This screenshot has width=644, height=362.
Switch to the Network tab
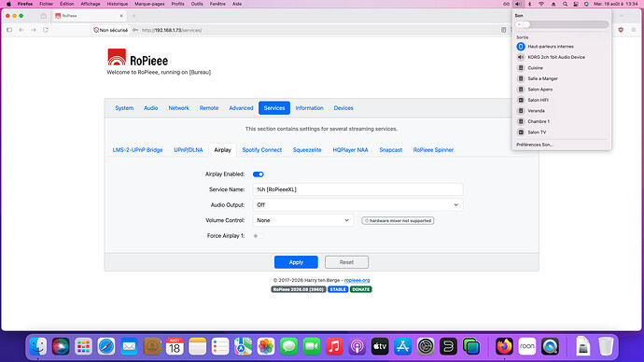(x=178, y=108)
